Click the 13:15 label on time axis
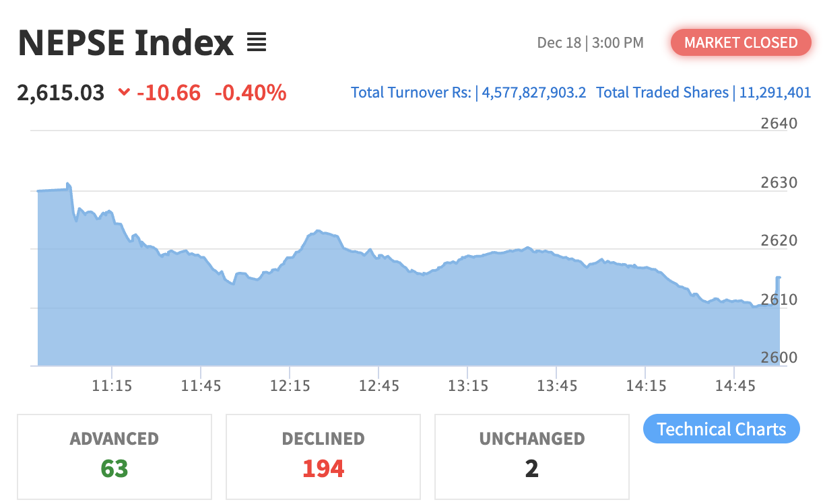823x504 pixels. tap(468, 386)
